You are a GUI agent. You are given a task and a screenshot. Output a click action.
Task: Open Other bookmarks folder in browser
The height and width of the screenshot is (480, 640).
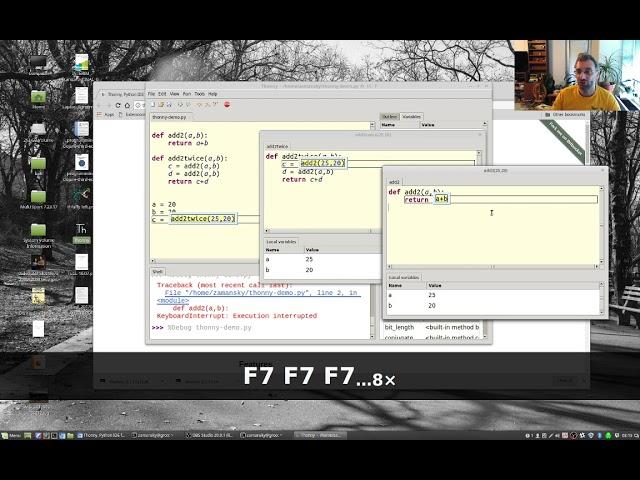[566, 115]
